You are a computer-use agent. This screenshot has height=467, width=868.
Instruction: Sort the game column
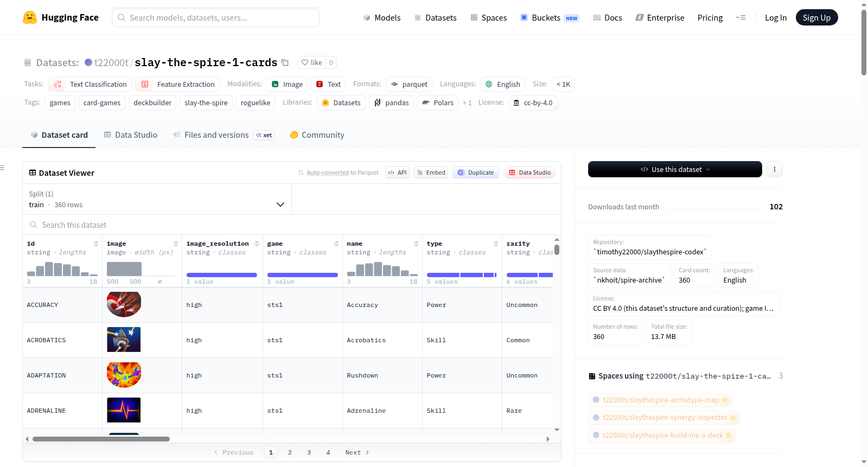coord(336,244)
